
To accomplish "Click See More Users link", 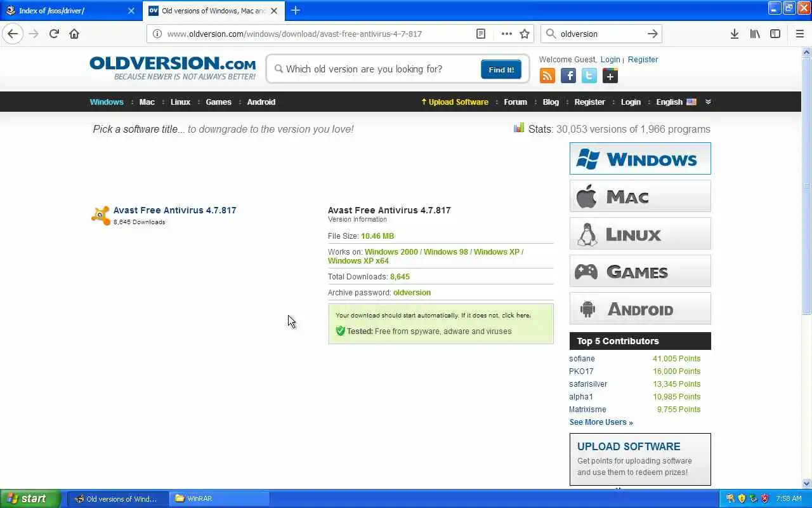I will pyautogui.click(x=601, y=422).
